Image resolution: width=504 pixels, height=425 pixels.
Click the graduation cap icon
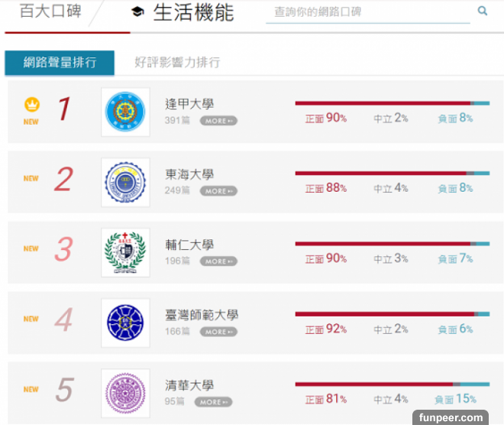click(137, 12)
